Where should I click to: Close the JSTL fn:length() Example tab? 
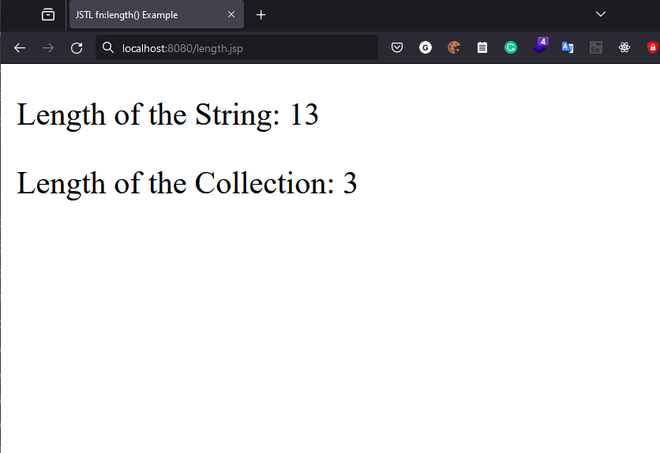[231, 14]
